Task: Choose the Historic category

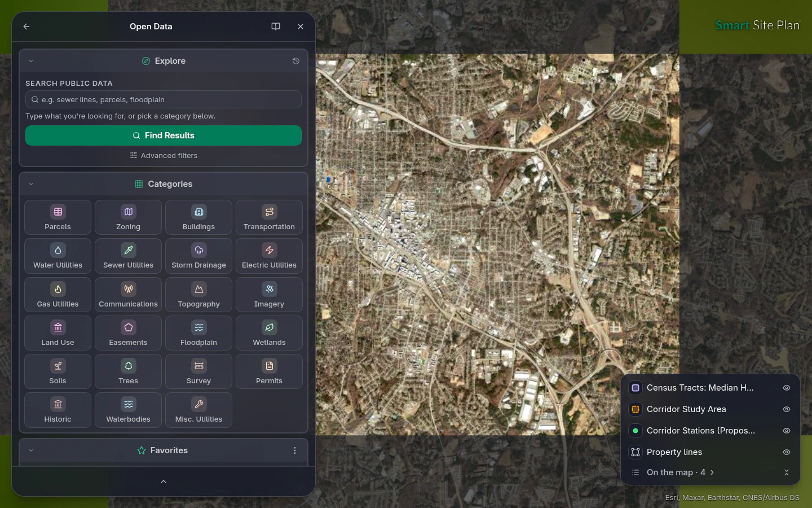Action: [58, 410]
